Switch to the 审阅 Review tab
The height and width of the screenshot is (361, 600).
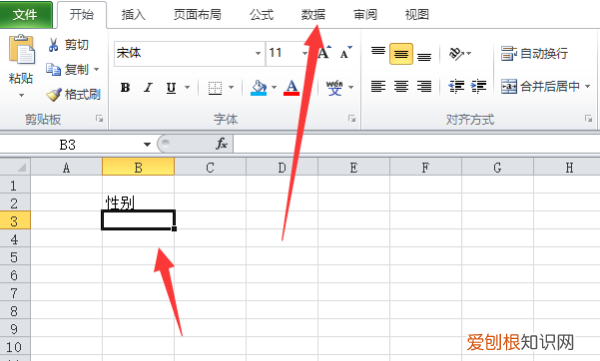pos(365,15)
